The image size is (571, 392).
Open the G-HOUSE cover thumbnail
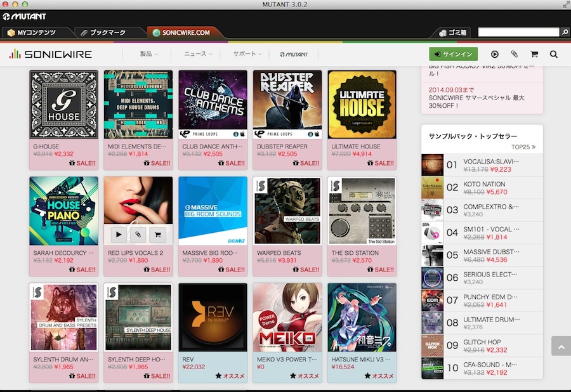click(63, 105)
